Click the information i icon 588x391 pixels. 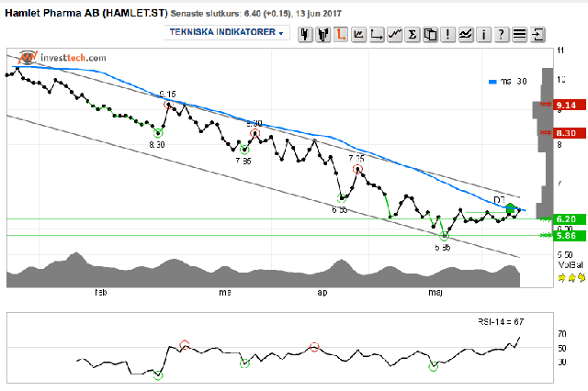click(x=483, y=35)
